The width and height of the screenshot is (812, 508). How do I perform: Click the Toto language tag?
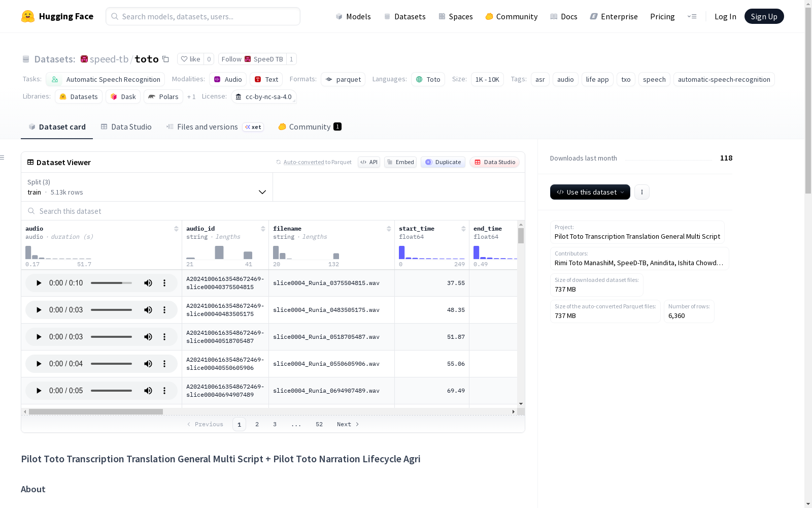coord(428,79)
